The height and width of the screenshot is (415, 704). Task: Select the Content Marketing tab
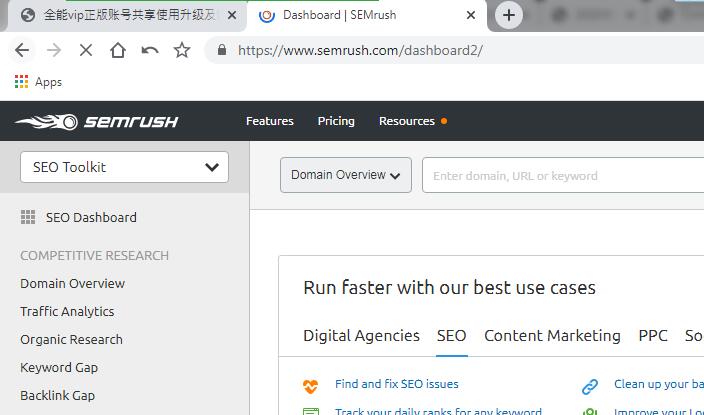(552, 336)
